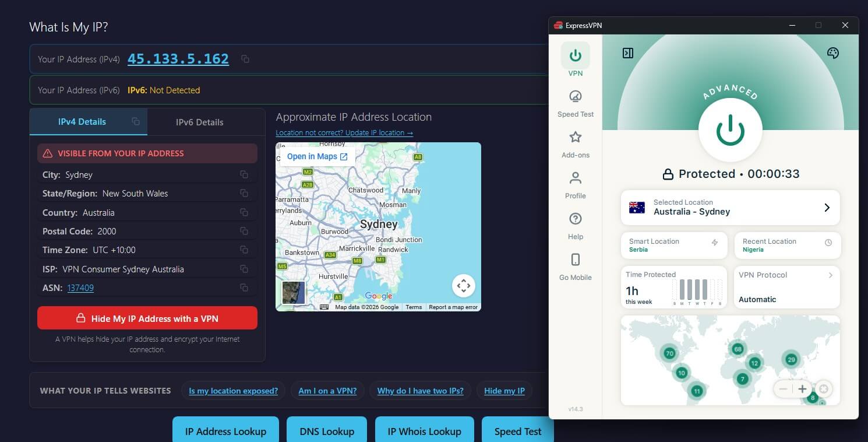Open the Add-ons section in ExpressVPN
This screenshot has height=442, width=868.
[576, 145]
